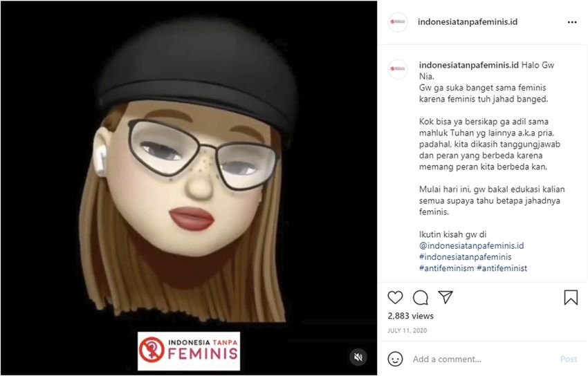Open the three-dot more options menu
588x376 pixels.
tap(572, 23)
